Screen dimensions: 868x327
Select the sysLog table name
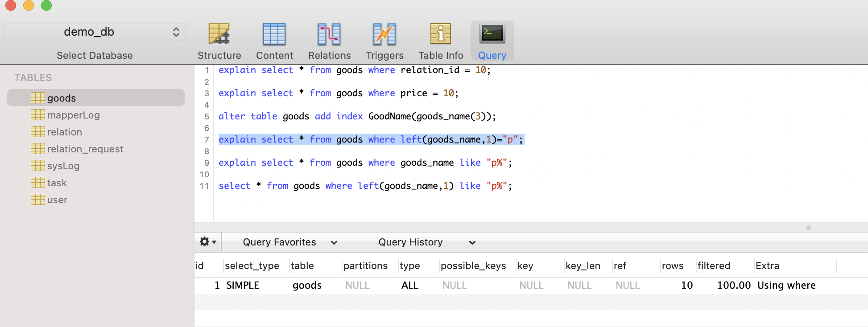[63, 166]
